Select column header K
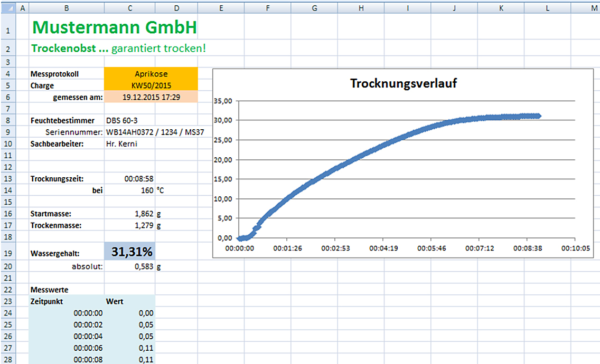600x364 pixels. pos(501,8)
